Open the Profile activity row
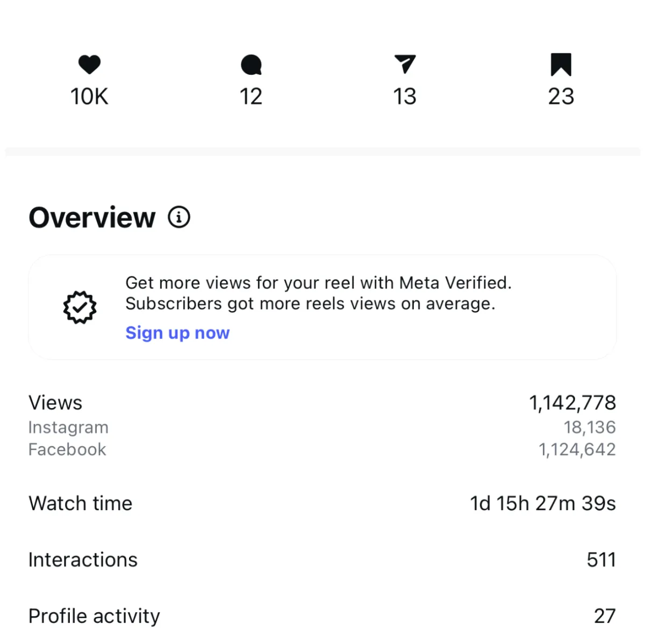This screenshot has height=644, width=645. 94,616
